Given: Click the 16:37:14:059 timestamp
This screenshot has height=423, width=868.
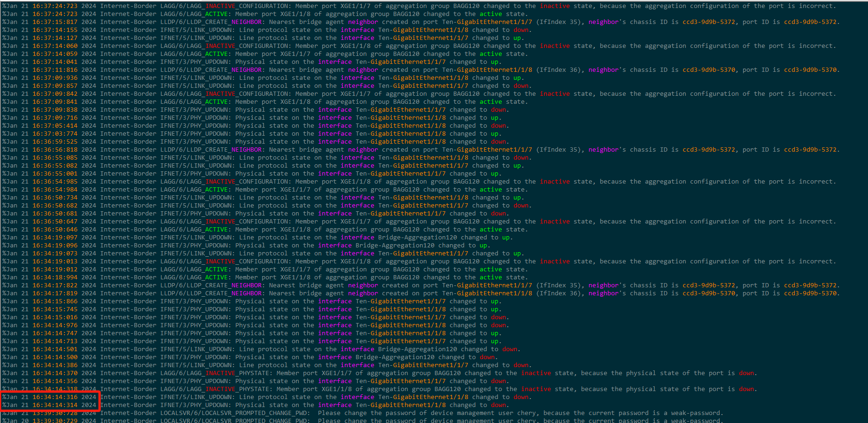Looking at the screenshot, I should (55, 54).
